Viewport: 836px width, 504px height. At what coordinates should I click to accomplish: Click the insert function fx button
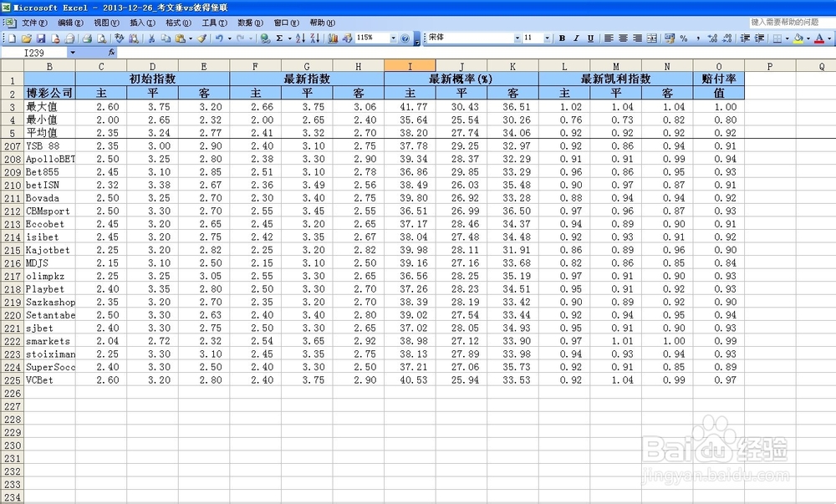click(x=111, y=52)
